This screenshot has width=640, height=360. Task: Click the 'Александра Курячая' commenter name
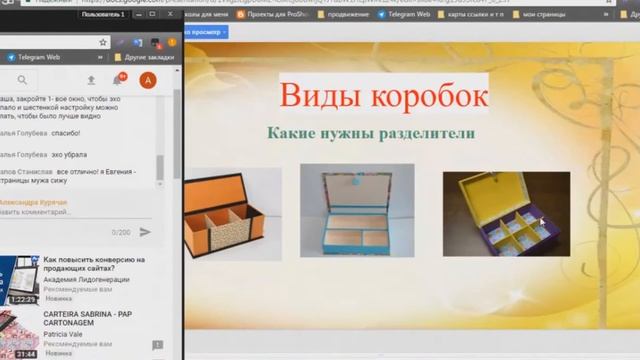pyautogui.click(x=33, y=202)
